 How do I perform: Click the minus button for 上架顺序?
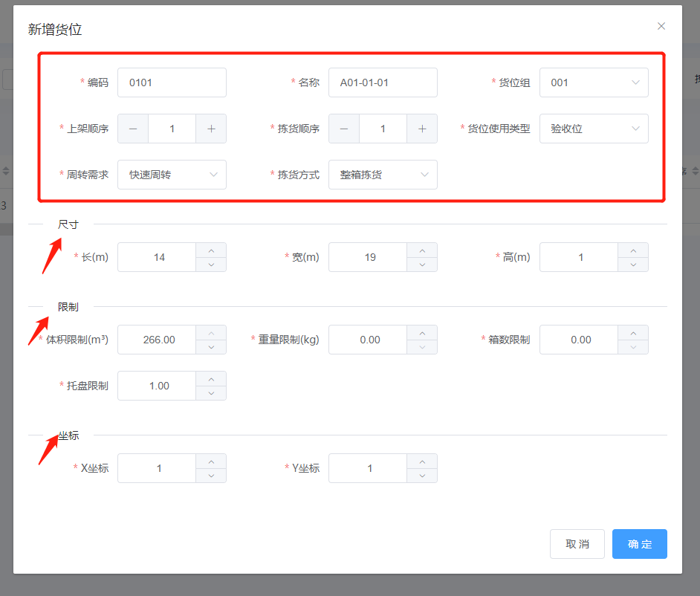point(133,129)
